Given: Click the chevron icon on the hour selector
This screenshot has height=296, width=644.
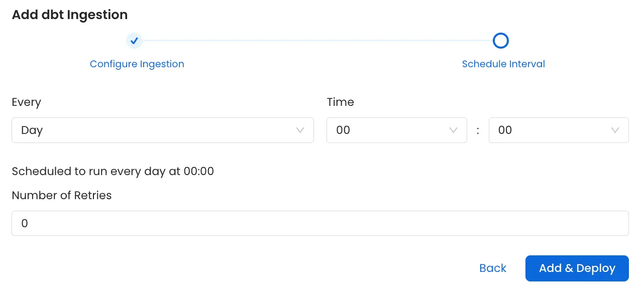Looking at the screenshot, I should [x=453, y=130].
